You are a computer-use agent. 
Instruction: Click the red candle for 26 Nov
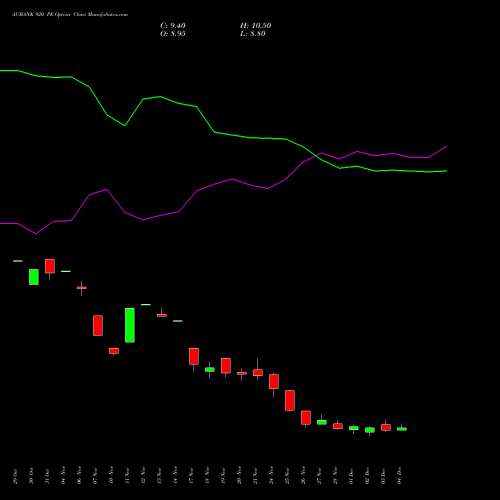[x=306, y=418]
